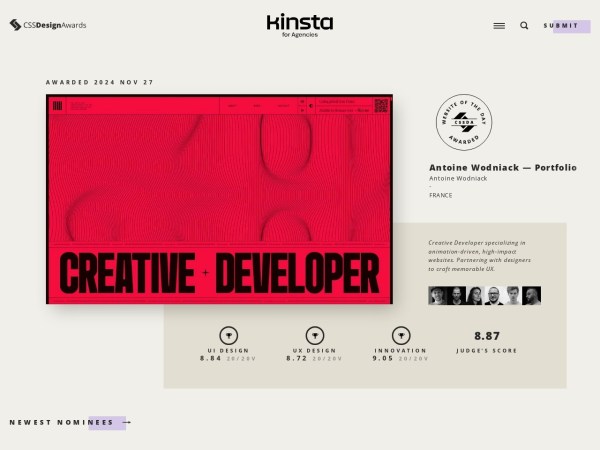This screenshot has height=450, width=600.
Task: Open the Creative Developer website screenshot
Action: click(219, 198)
